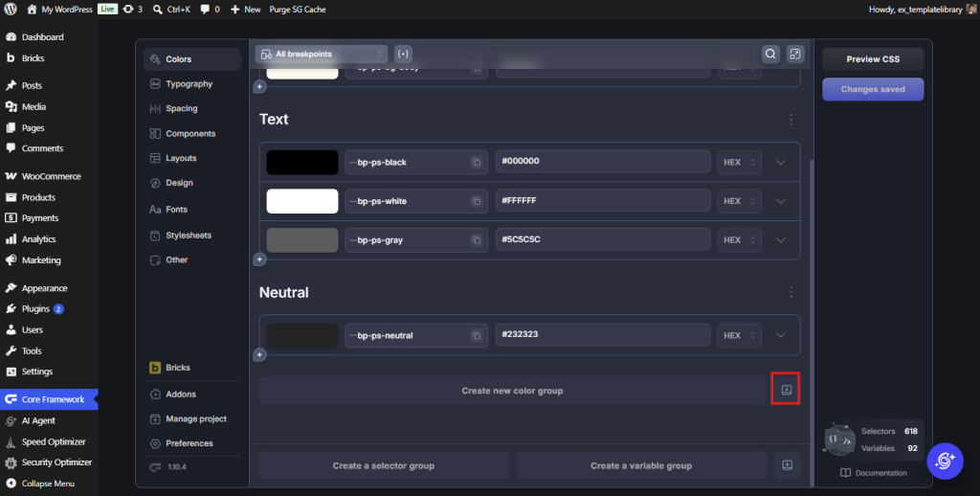The image size is (980, 496).
Task: Click the Selectors and Variables cube graphic
Action: pos(838,440)
